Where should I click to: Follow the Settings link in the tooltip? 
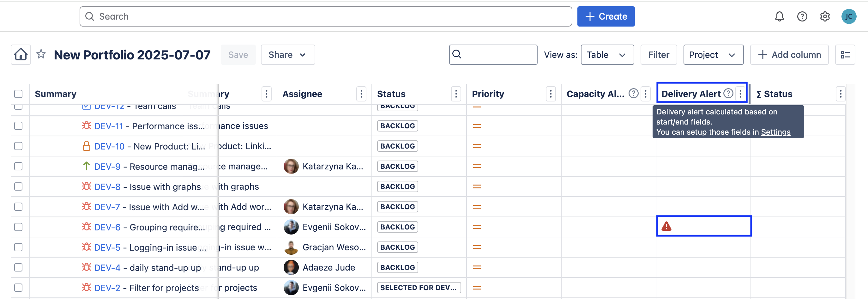click(x=775, y=132)
